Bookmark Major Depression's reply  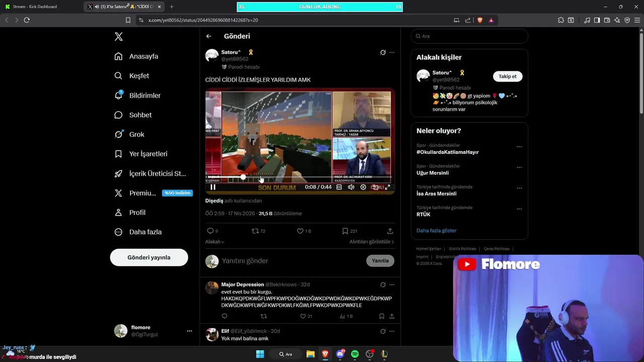pos(381,316)
